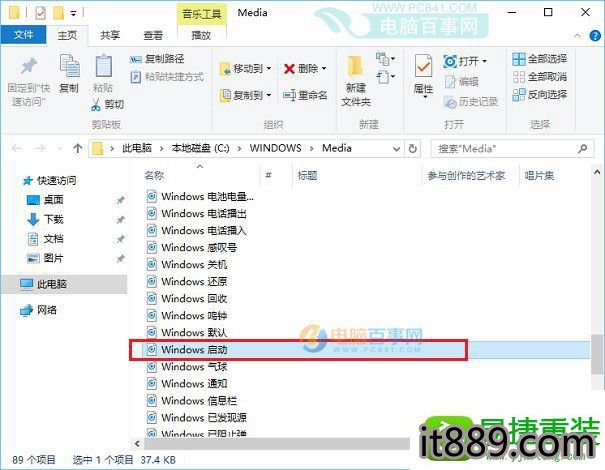This screenshot has width=605, height=470.
Task: Click the Forward arrow navigation icon
Action: click(40, 149)
